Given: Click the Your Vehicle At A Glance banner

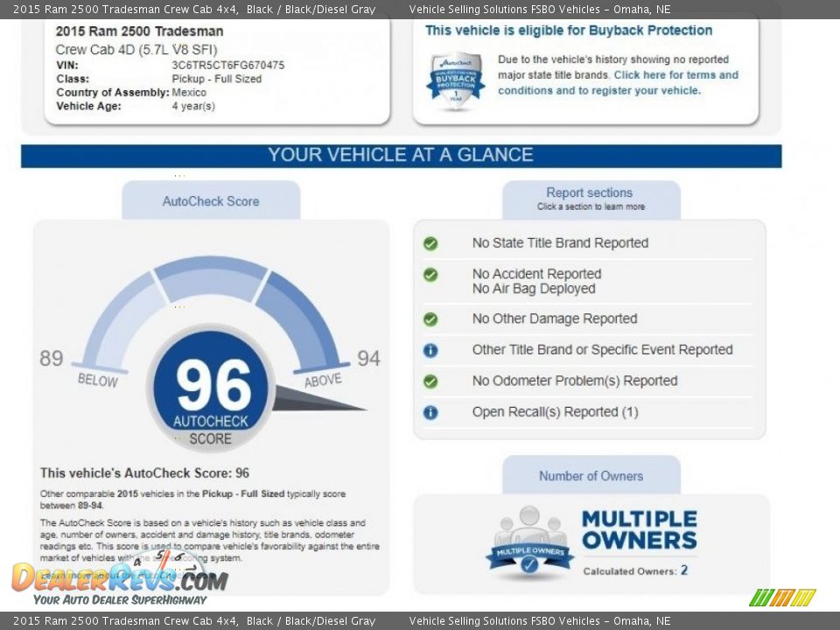Looking at the screenshot, I should pos(402,156).
